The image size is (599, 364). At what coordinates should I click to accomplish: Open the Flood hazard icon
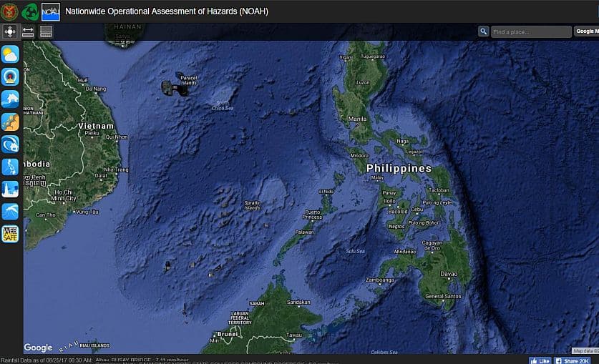tap(10, 99)
